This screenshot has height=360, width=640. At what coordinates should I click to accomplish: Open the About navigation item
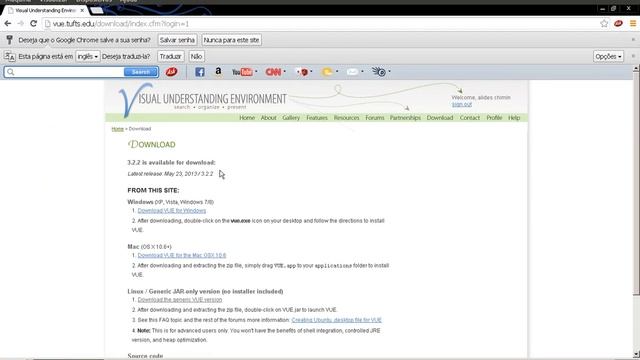click(269, 118)
